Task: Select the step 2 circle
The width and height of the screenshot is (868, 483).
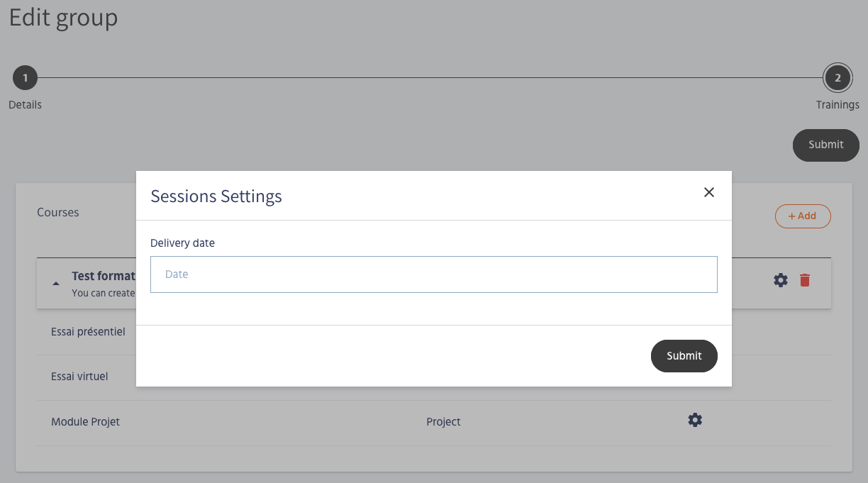Action: click(837, 78)
